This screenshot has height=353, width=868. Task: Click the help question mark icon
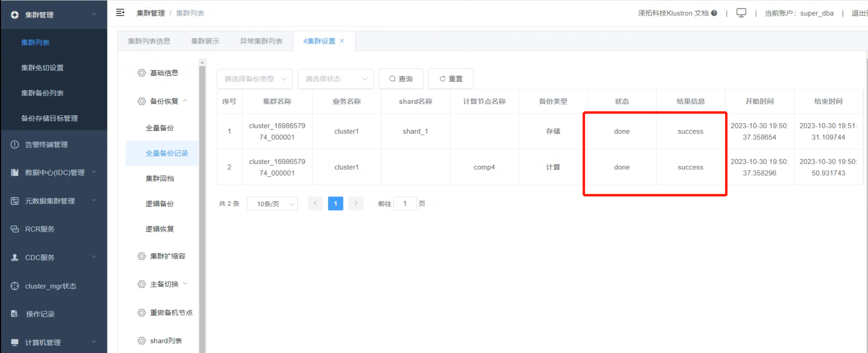[x=714, y=13]
